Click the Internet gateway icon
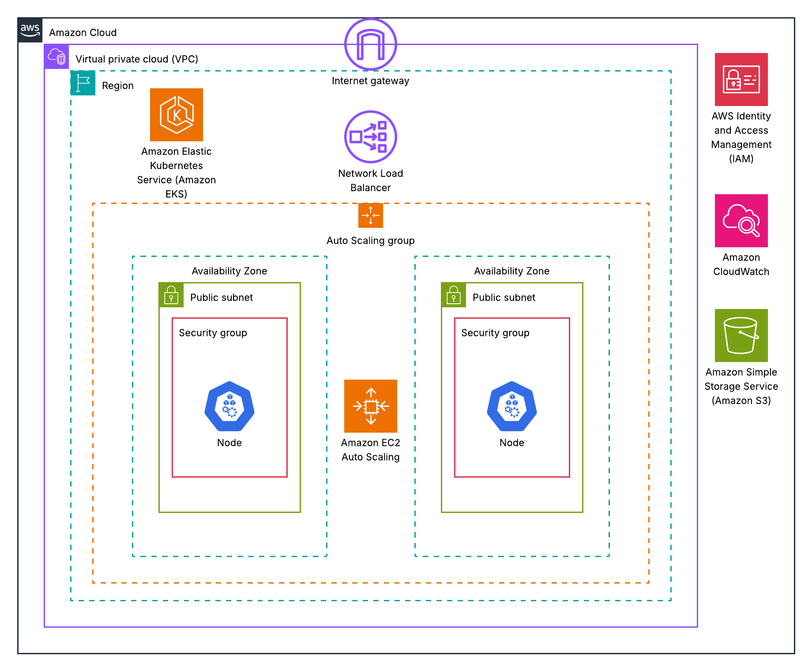 point(371,44)
